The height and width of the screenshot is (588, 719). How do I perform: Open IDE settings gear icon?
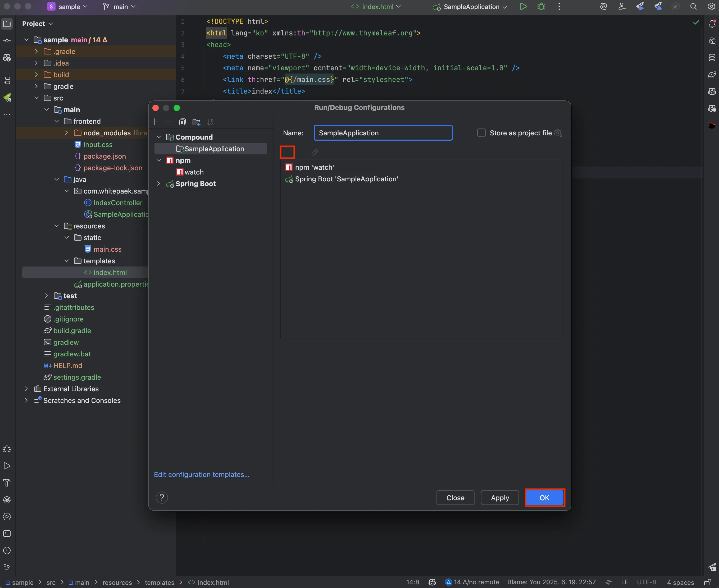711,6
